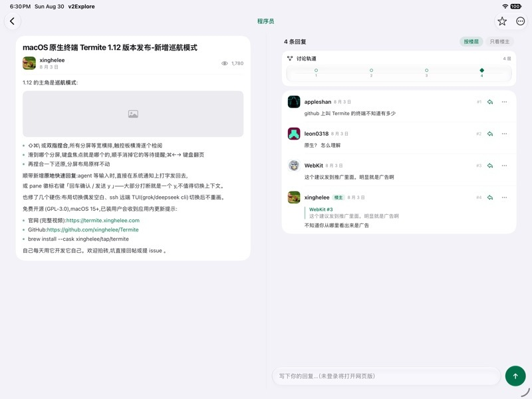This screenshot has width=532, height=399.
Task: Open more options for WebKit's reply
Action: [x=505, y=166]
